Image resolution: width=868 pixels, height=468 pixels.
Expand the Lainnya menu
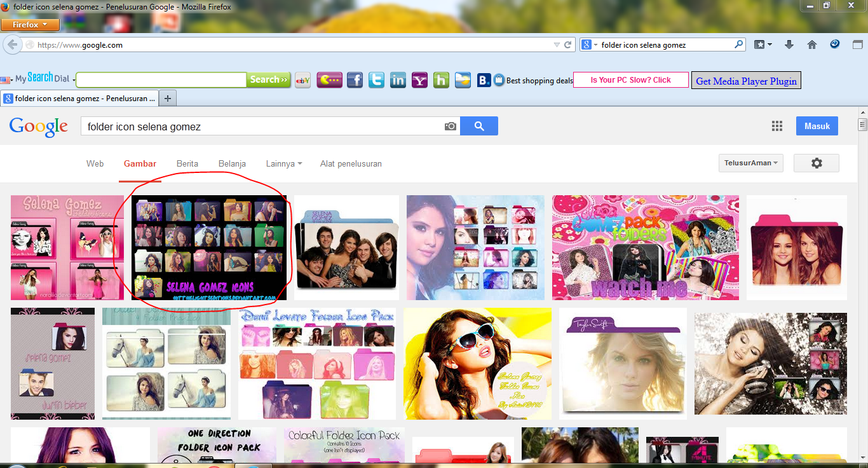(284, 163)
